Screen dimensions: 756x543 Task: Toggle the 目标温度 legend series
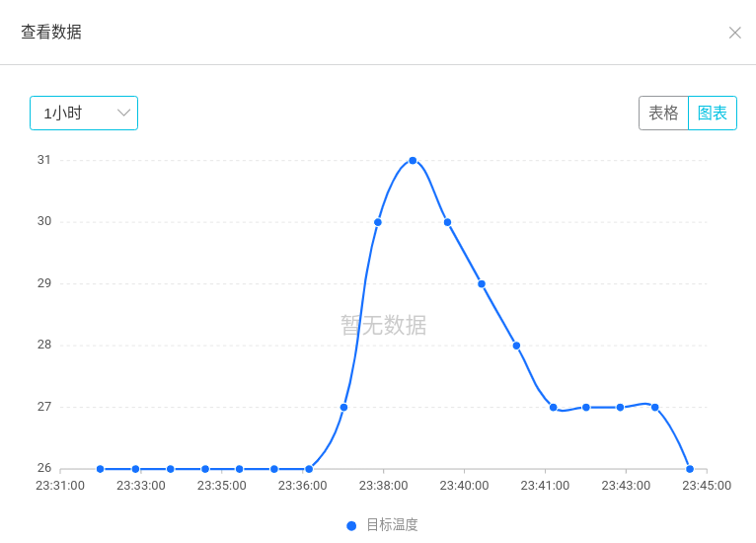point(382,525)
